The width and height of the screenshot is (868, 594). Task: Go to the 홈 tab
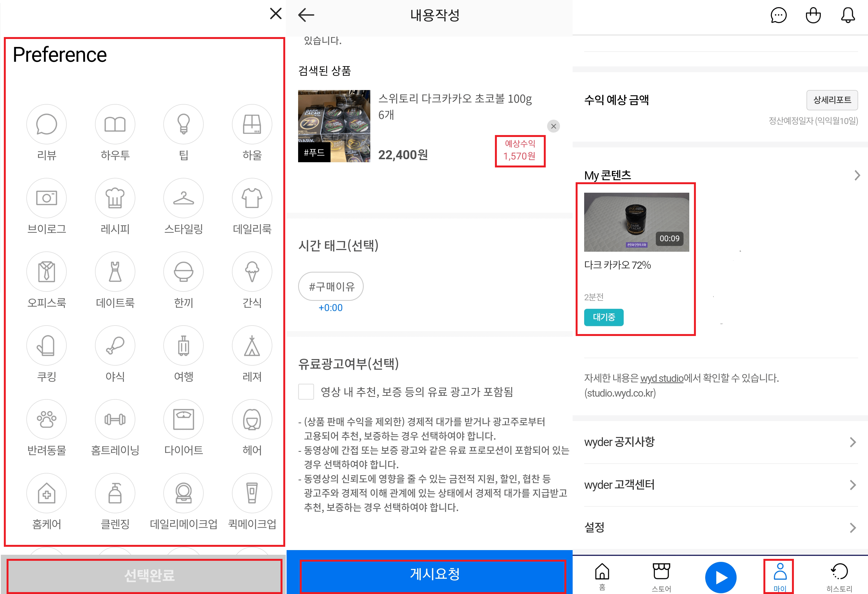[x=602, y=577]
